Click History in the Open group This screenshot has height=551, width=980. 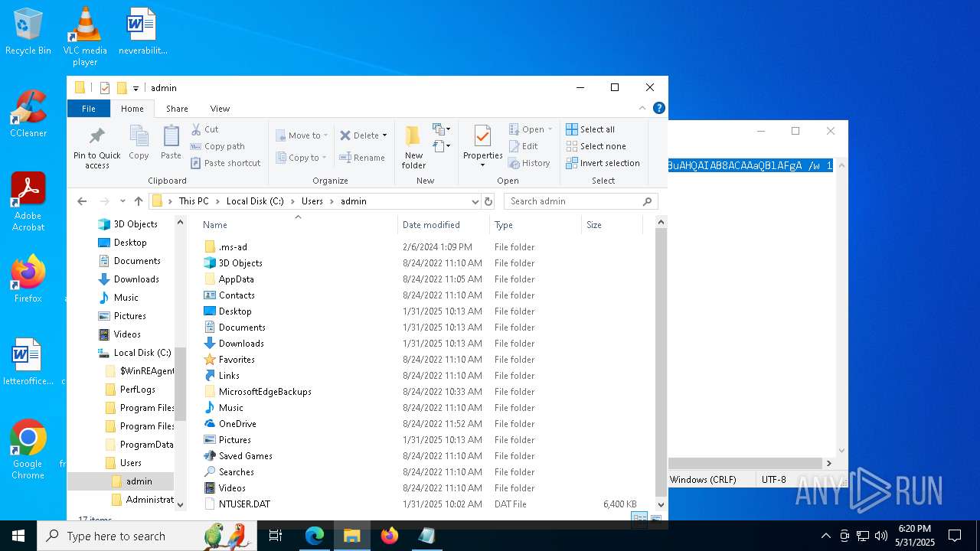pos(529,163)
